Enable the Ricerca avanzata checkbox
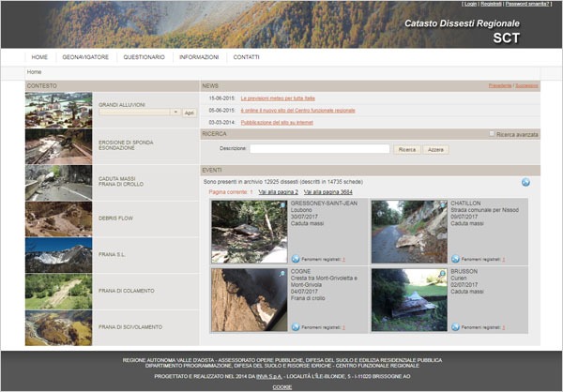563x392 pixels. pos(492,134)
